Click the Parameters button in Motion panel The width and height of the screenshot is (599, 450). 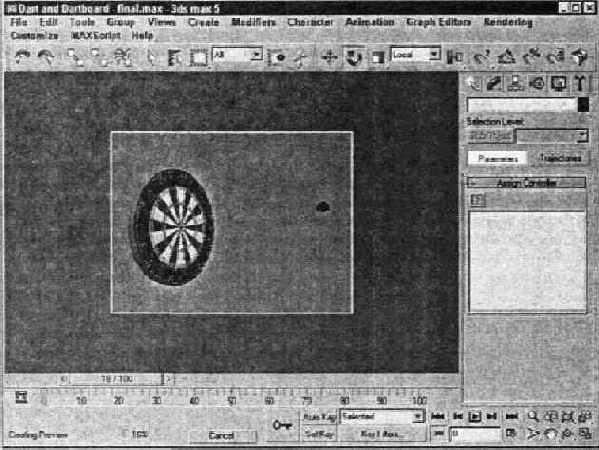[x=497, y=158]
